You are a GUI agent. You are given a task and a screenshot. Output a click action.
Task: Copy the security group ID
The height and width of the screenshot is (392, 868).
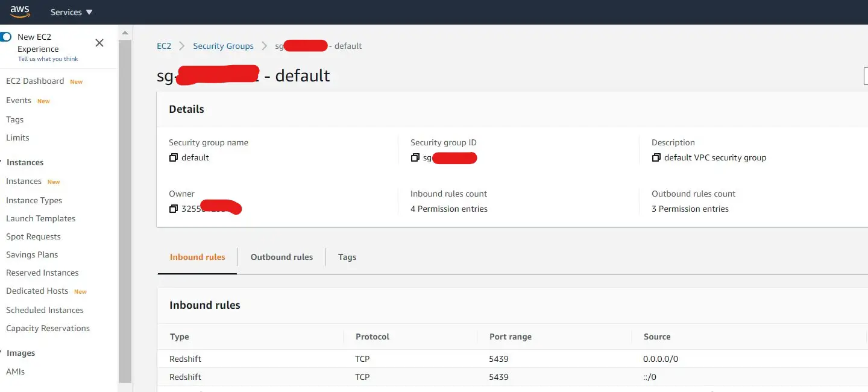415,157
